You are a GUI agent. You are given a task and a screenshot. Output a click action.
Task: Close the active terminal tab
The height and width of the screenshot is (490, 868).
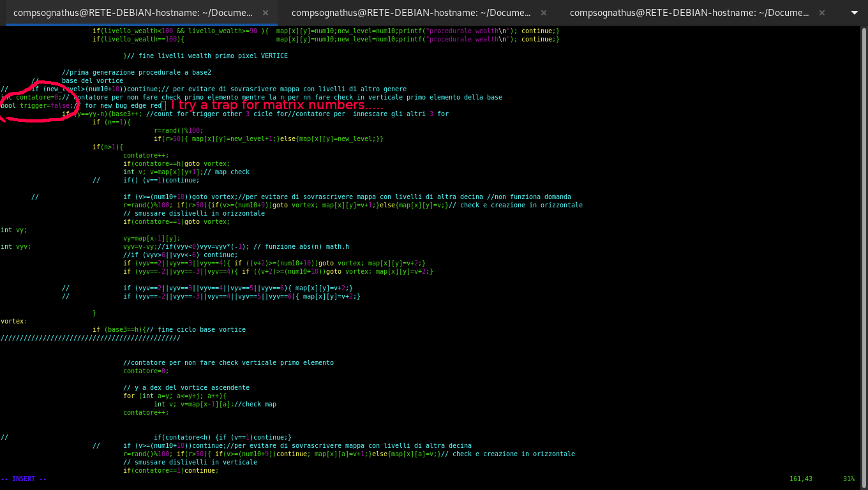click(x=266, y=13)
